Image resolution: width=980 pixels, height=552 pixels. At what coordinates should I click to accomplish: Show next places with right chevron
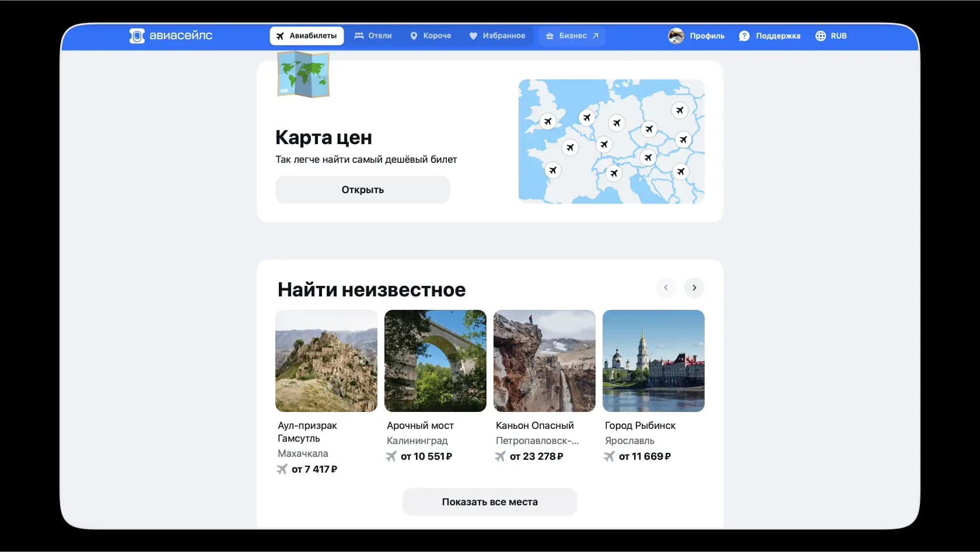tap(694, 287)
